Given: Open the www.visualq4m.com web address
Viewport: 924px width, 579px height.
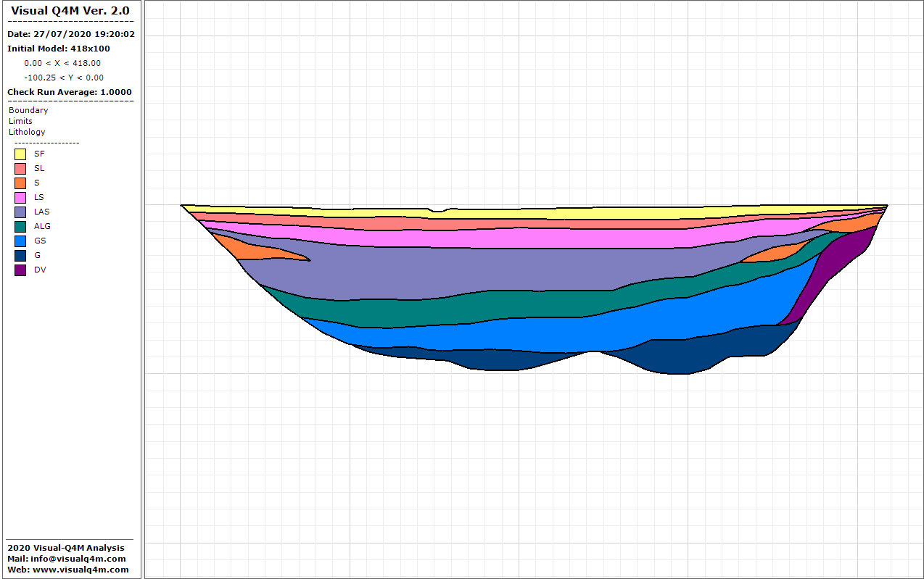Looking at the screenshot, I should click(80, 570).
